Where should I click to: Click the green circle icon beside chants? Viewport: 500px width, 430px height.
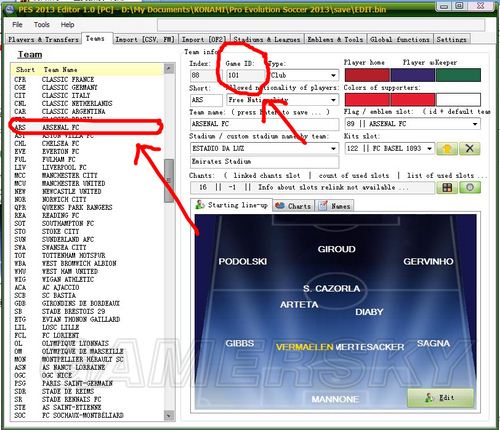470,187
